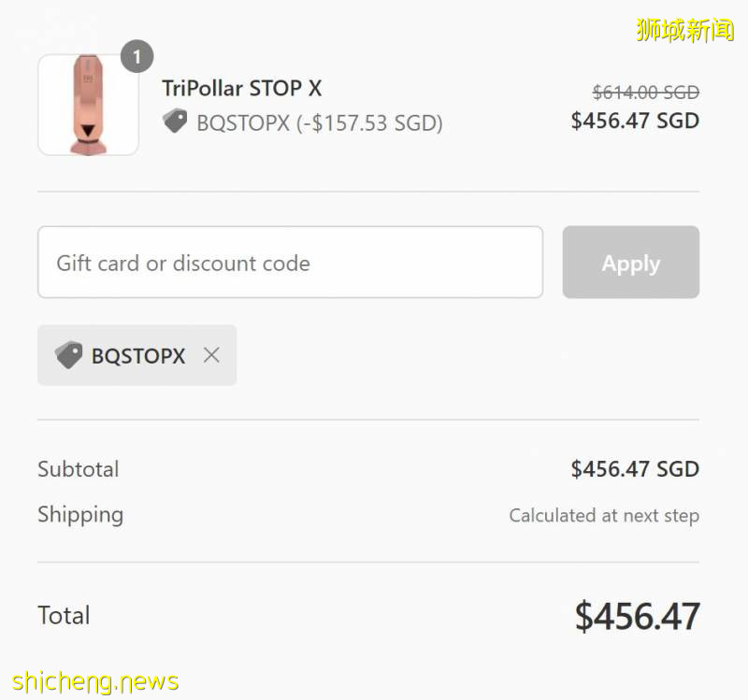Click the discounted $456.47 SGD item price
This screenshot has width=748, height=700.
point(635,121)
